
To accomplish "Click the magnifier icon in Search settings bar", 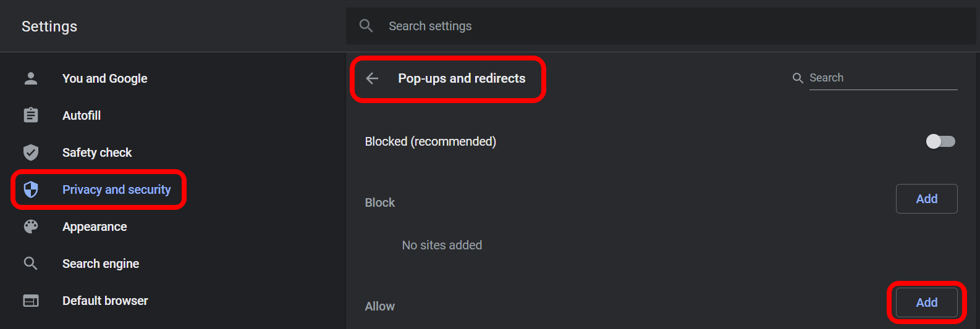I will 366,26.
